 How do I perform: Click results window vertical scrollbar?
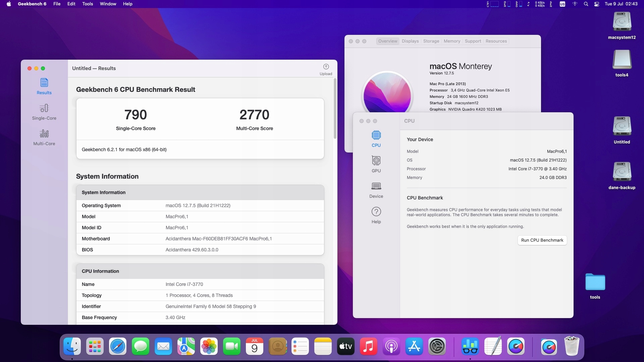click(335, 109)
